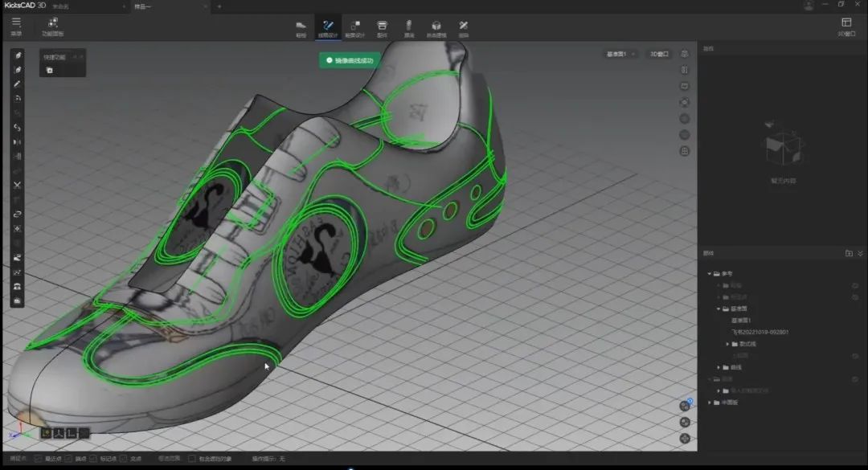
Task: Switch to the line design pencil tab
Action: point(328,26)
